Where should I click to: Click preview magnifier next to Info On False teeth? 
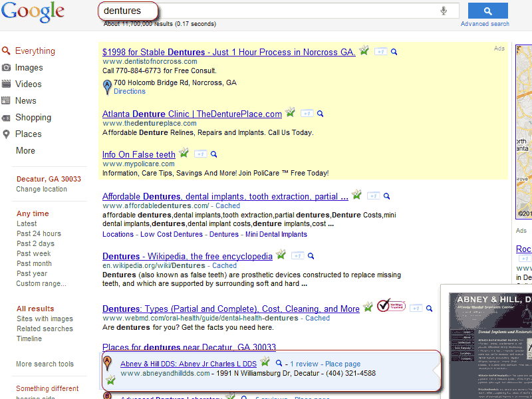(213, 154)
